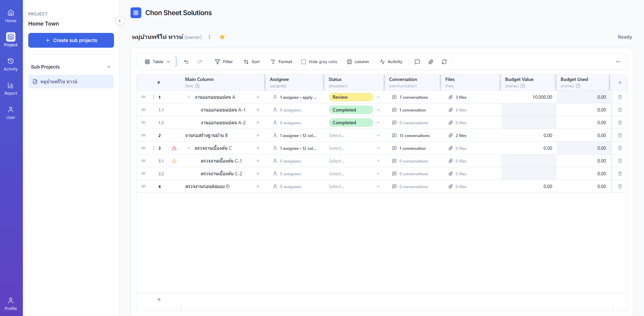Screen dimensions: 644x316
Task: Collapse the Sub Projects section
Action: (109, 67)
